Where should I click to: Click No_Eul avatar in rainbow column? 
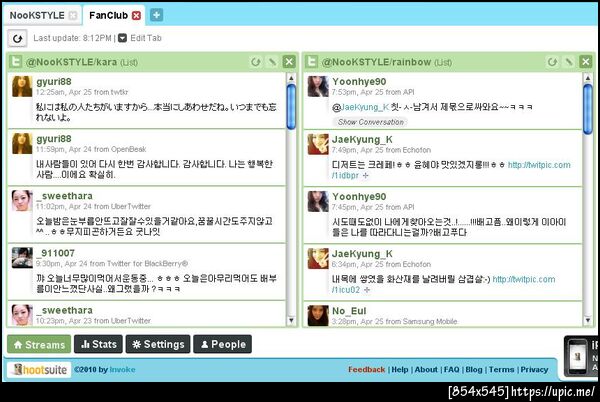pos(318,316)
